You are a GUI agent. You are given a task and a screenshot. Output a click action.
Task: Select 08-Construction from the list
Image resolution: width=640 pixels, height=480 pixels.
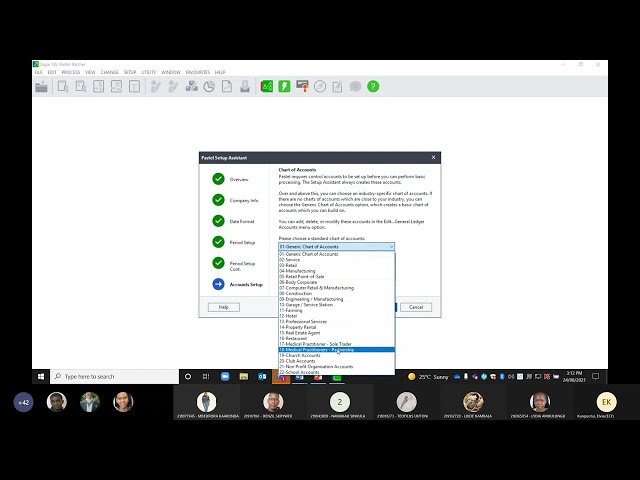(x=337, y=293)
